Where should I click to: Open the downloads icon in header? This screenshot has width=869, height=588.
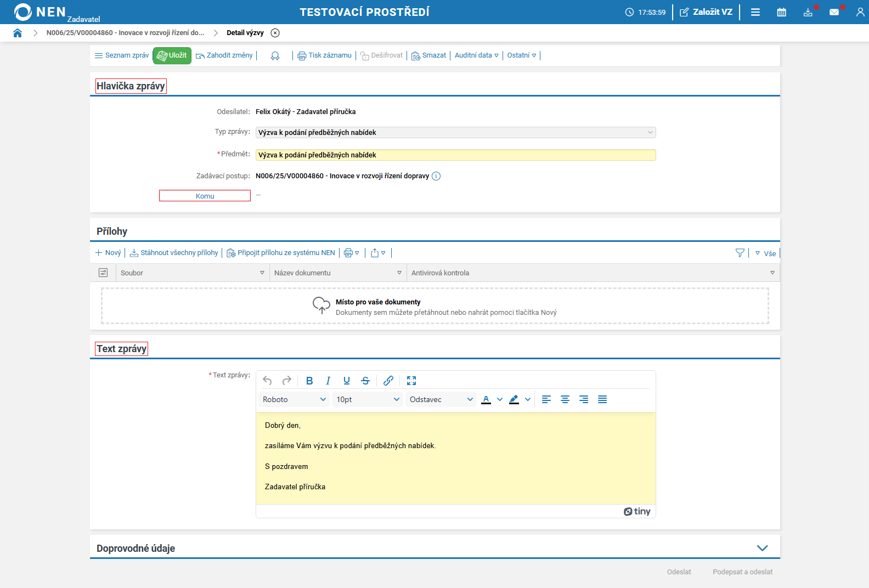click(x=808, y=12)
